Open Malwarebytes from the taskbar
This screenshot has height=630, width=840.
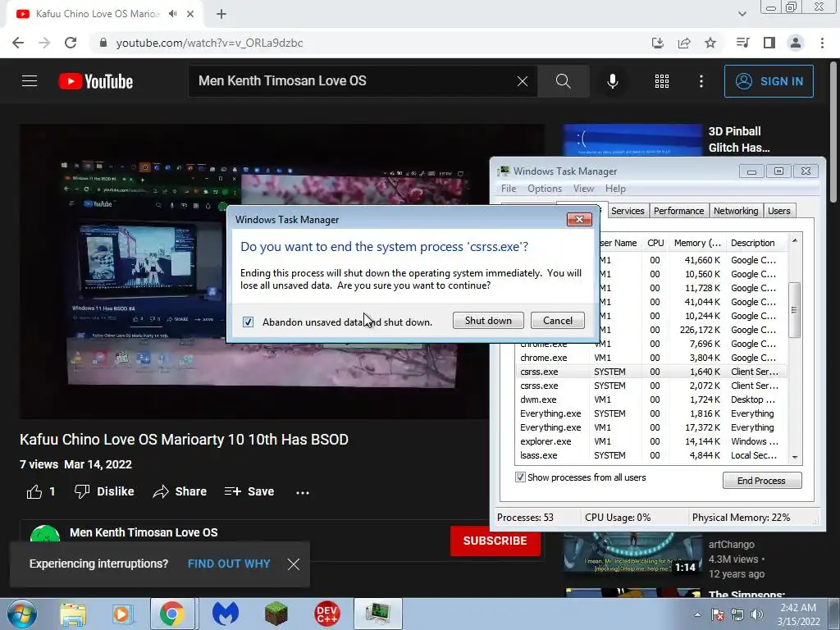tap(226, 614)
